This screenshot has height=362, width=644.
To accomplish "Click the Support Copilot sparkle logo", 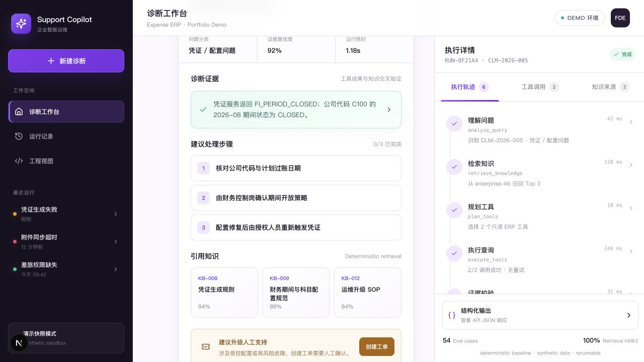I will coord(21,24).
